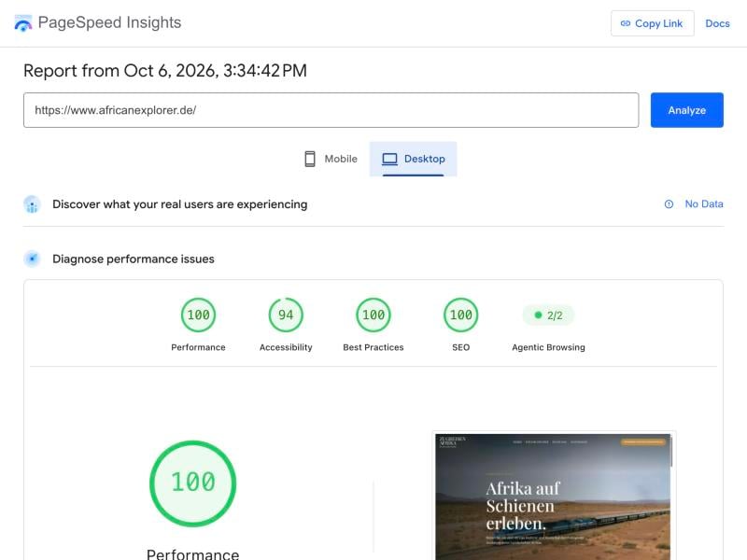Click the Best Practices score gauge
The image size is (747, 560).
[373, 315]
